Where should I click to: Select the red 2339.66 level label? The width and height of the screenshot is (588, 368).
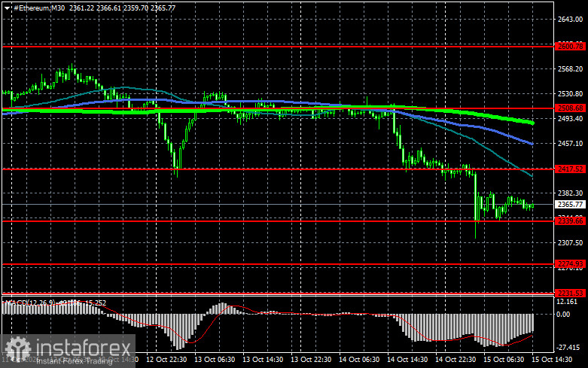click(570, 221)
